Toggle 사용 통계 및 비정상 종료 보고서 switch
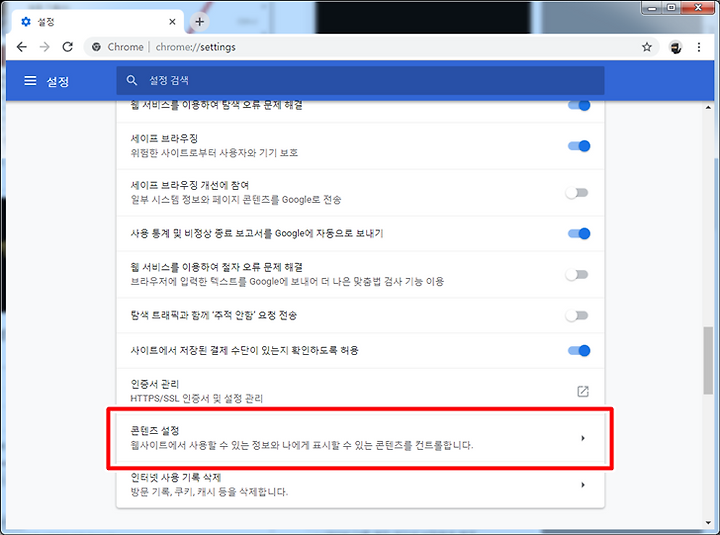Screen dimensions: 720x535 click(579, 233)
